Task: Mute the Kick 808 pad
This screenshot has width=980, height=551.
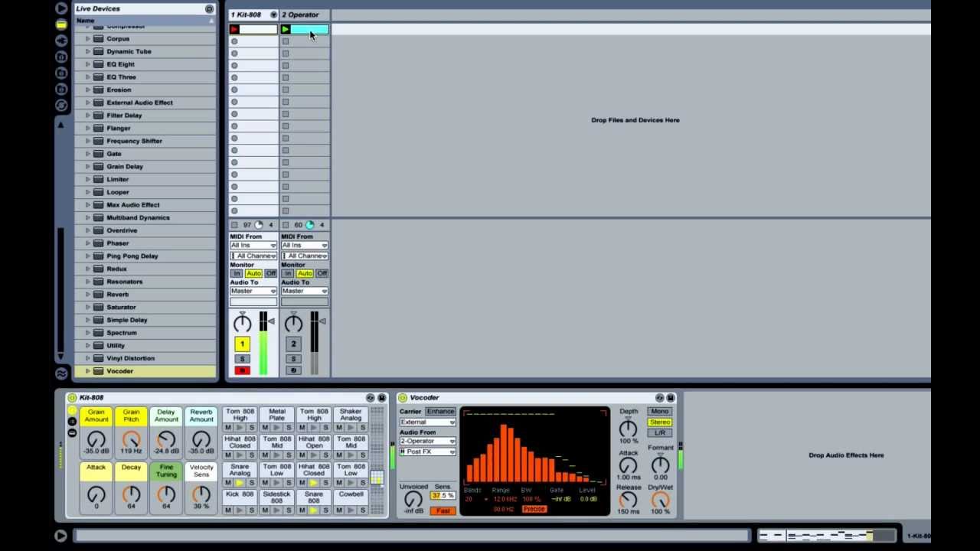Action: pos(227,510)
